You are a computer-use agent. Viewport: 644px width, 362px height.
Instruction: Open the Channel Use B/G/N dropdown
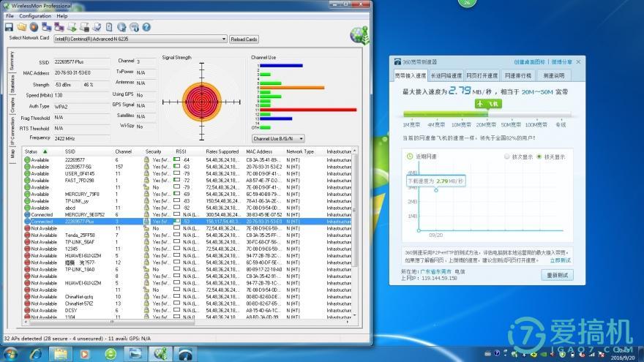click(x=278, y=139)
